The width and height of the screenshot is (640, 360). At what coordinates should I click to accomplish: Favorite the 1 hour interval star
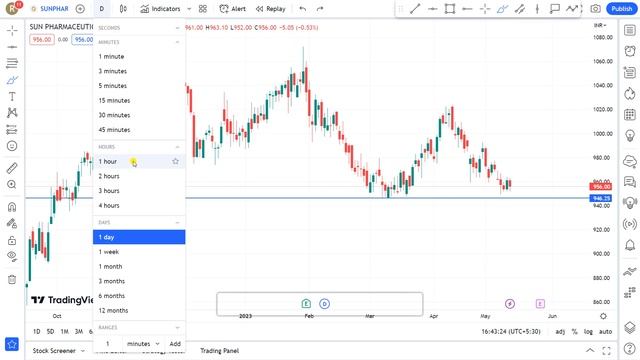tap(176, 161)
